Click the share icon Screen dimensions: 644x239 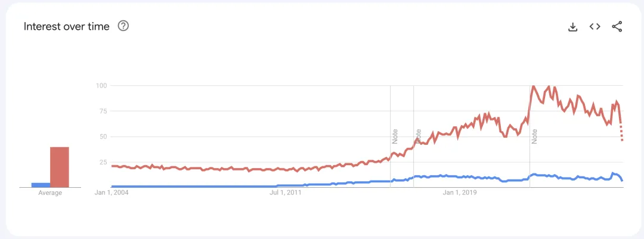point(617,27)
